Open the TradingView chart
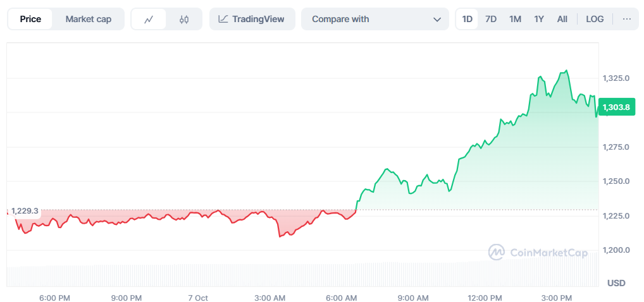This screenshot has width=644, height=302. tap(251, 19)
